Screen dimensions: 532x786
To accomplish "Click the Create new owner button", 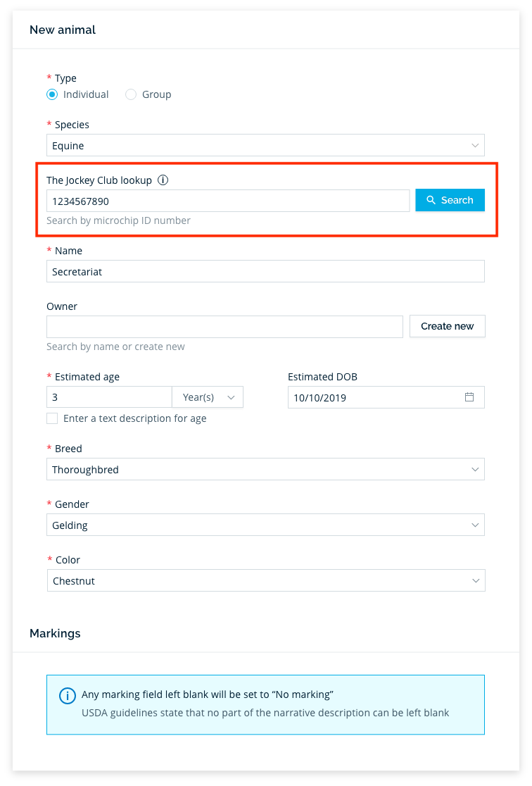I will [x=448, y=326].
